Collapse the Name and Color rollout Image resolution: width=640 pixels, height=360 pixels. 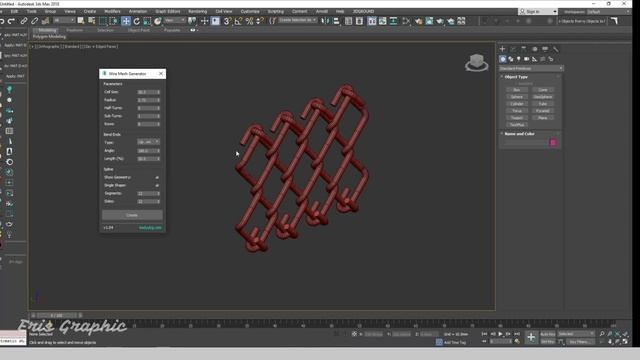coord(519,133)
